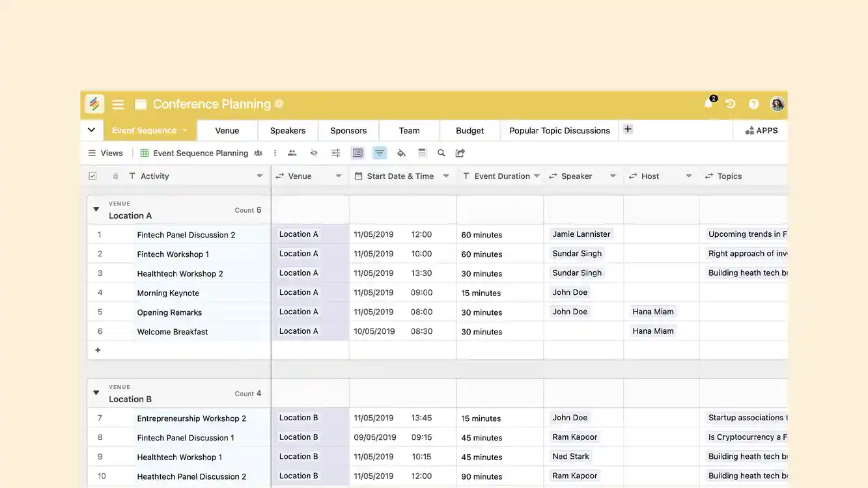The width and height of the screenshot is (868, 488).
Task: Collapse the Location A venue group
Action: [96, 209]
